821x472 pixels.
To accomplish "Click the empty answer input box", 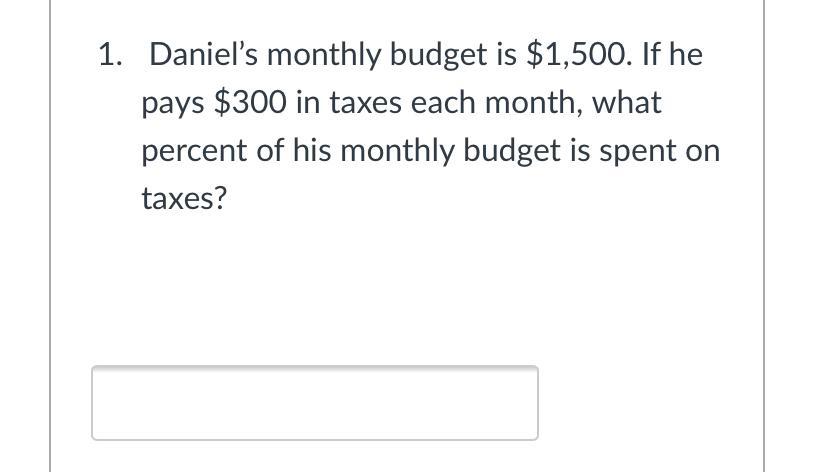I will coord(315,403).
